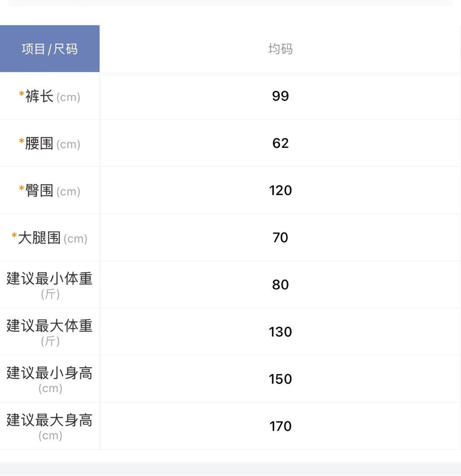The height and width of the screenshot is (476, 461).
Task: Tap the 建议最大体重 row label
Action: pyautogui.click(x=50, y=326)
